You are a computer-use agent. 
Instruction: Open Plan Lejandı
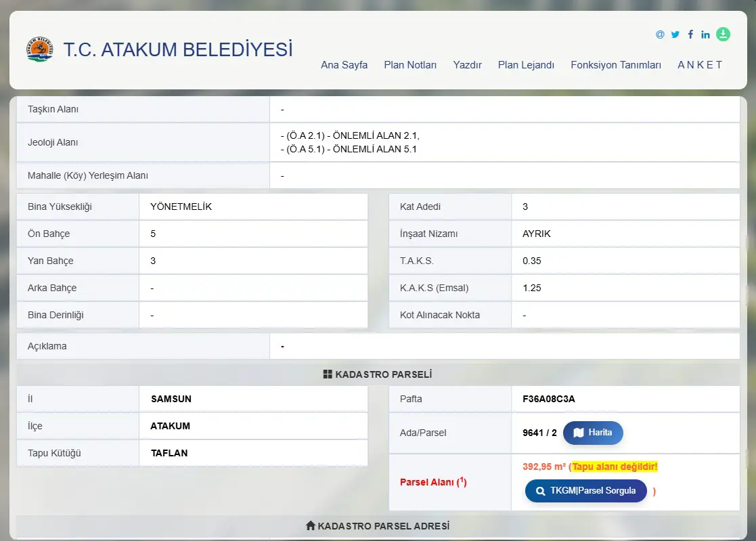click(x=526, y=64)
